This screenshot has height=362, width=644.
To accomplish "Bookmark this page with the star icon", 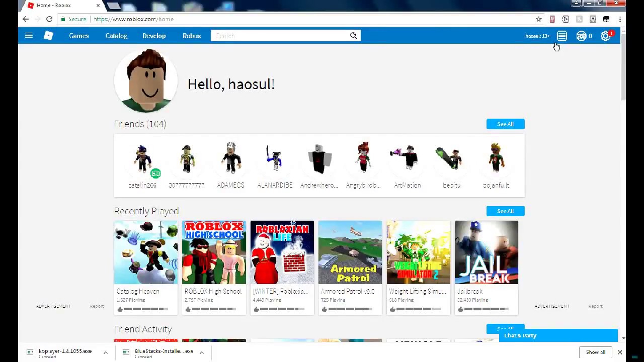I will click(x=539, y=19).
